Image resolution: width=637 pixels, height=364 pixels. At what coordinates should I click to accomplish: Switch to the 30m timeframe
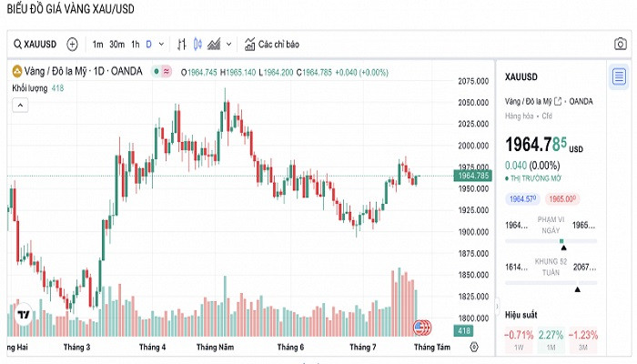click(116, 44)
